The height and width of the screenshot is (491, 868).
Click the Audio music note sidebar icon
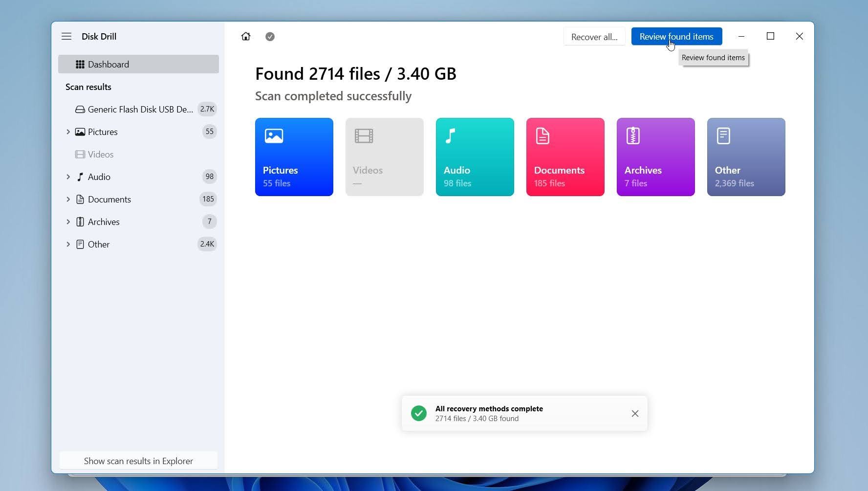click(x=80, y=177)
